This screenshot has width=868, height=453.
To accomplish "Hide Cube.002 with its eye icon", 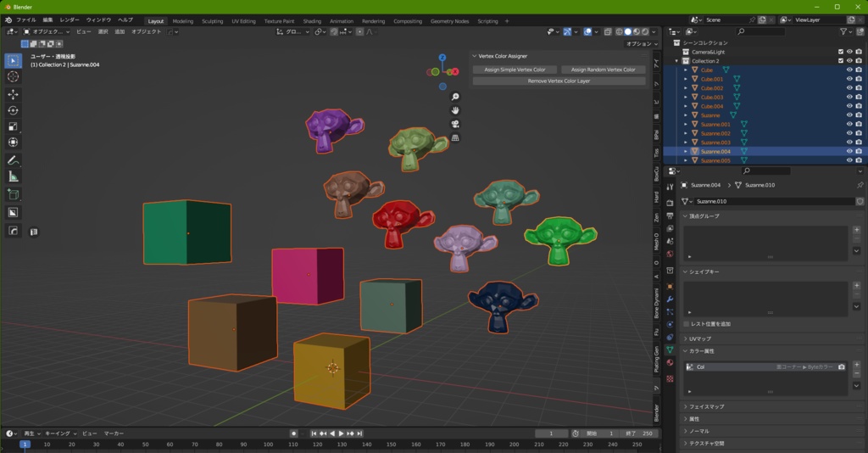I will [849, 88].
